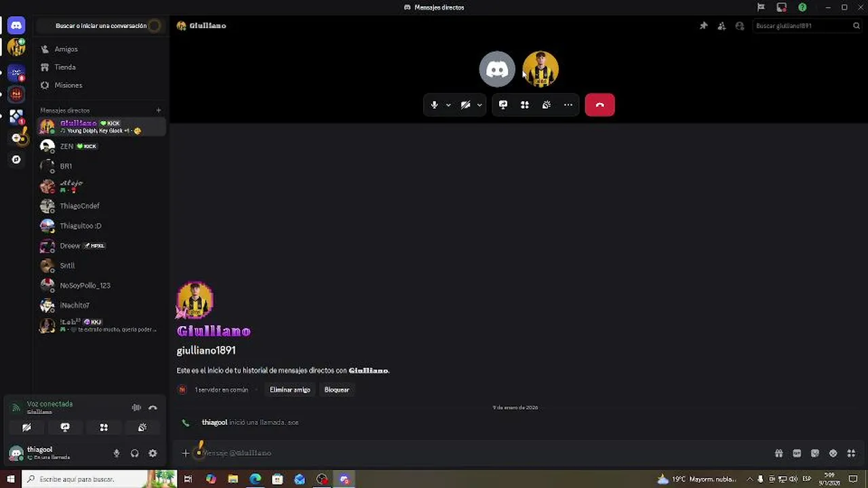
Task: Open the NoSoyPollo_123 conversation
Action: pyautogui.click(x=102, y=285)
